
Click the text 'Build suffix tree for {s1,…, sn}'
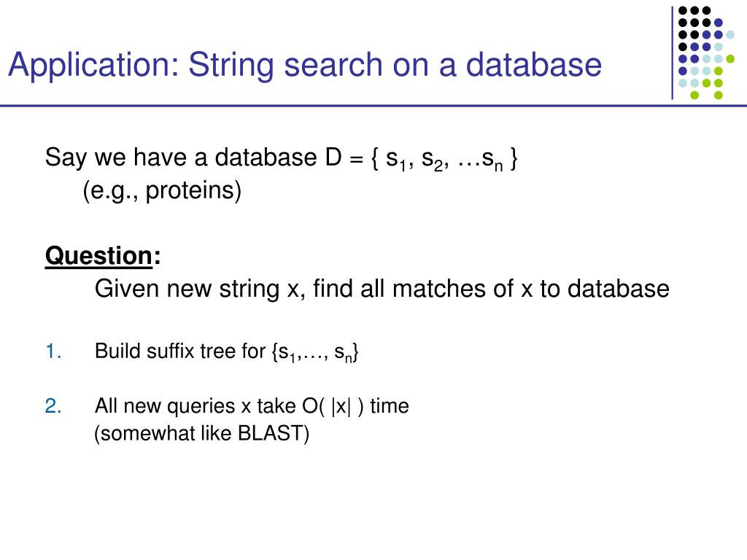click(227, 352)
